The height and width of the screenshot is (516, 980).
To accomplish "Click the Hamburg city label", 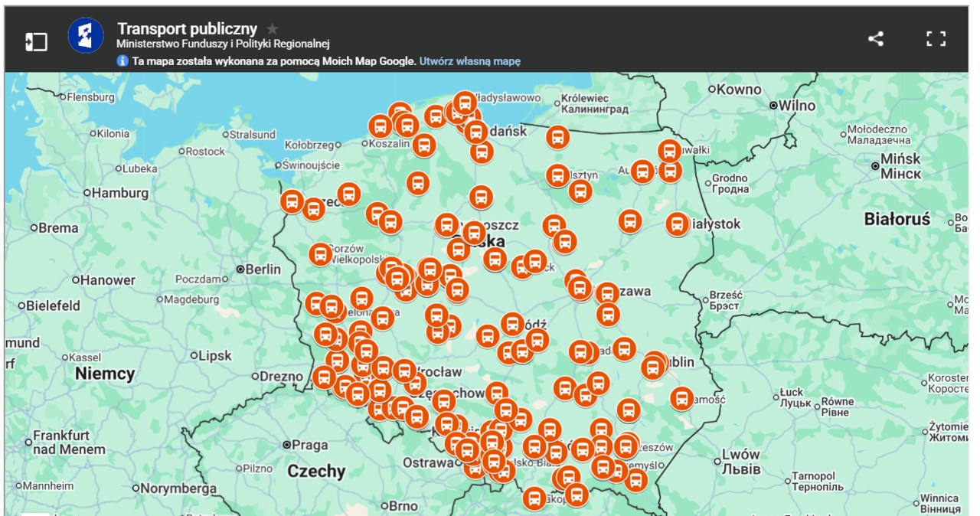I will point(119,193).
